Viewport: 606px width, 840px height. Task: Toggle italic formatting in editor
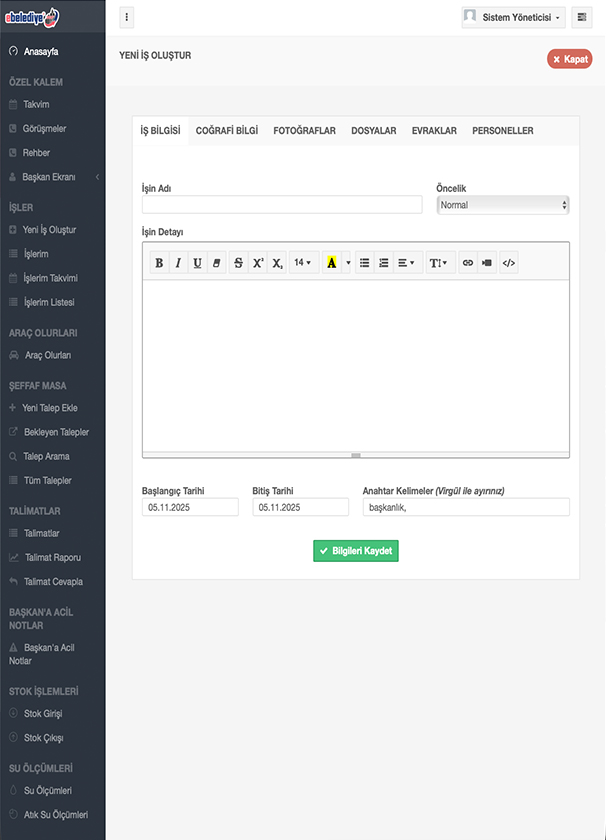coord(178,263)
